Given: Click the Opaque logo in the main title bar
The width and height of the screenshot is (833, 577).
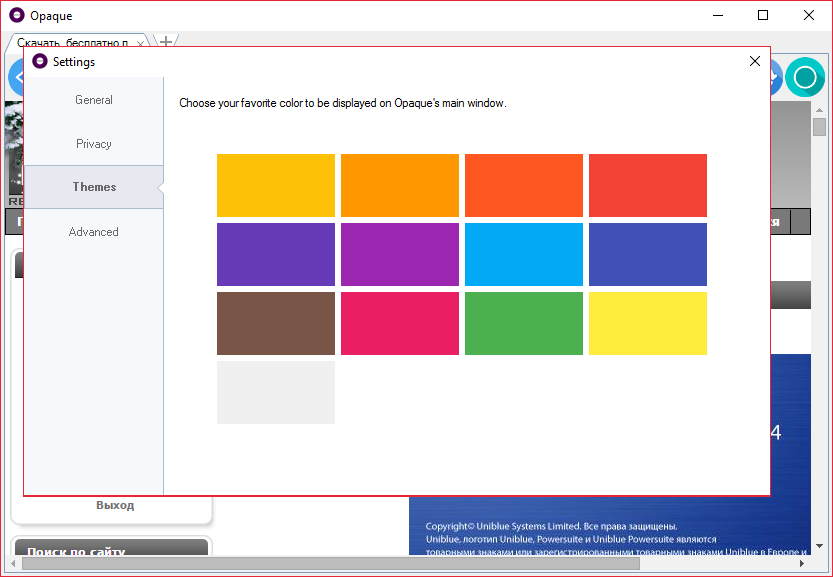Looking at the screenshot, I should pos(17,15).
